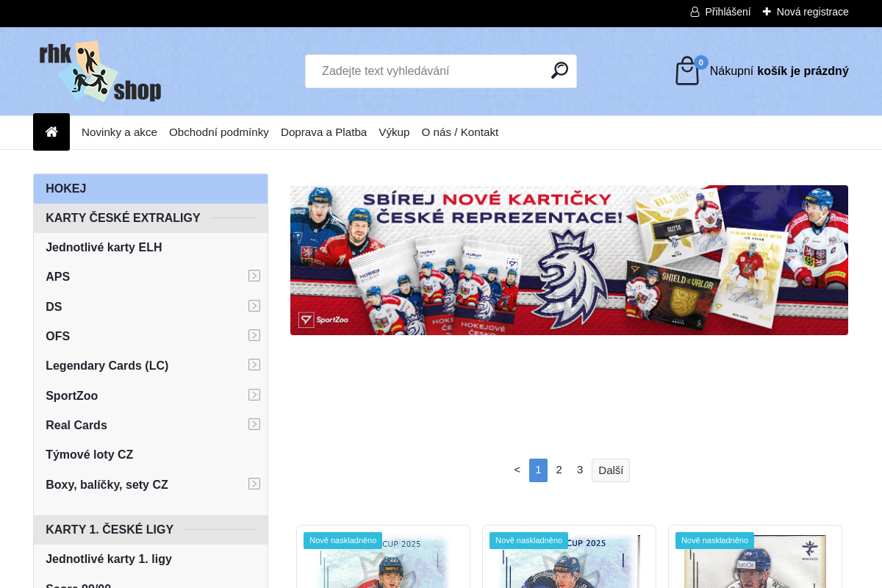This screenshot has height=588, width=882.
Task: Open APS category link
Action: click(x=58, y=277)
